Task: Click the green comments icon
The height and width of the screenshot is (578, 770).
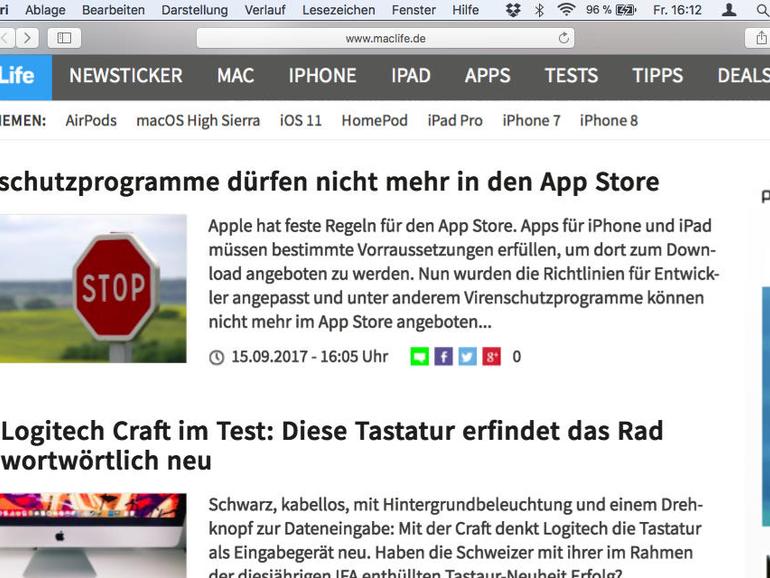Action: point(419,357)
